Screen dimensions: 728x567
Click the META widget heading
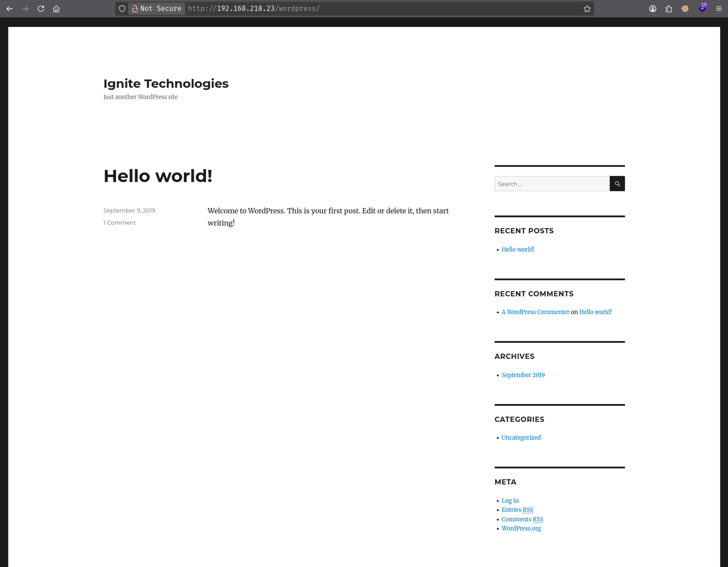point(505,482)
